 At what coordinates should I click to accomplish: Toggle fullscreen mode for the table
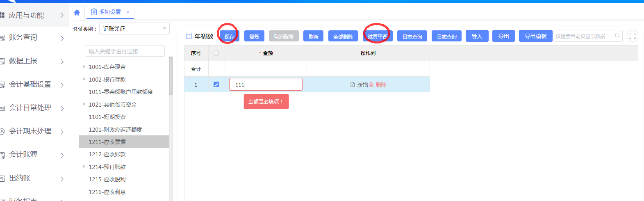(633, 36)
